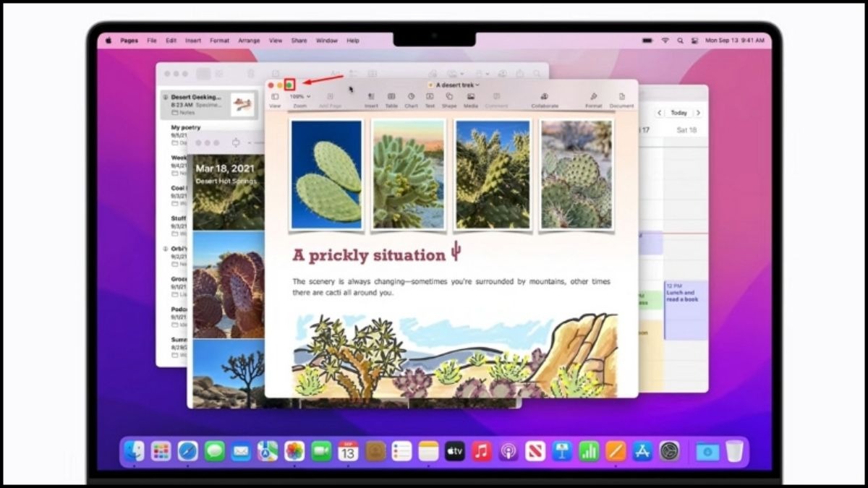Click the third cactus photo in the document
868x488 pixels.
point(493,175)
